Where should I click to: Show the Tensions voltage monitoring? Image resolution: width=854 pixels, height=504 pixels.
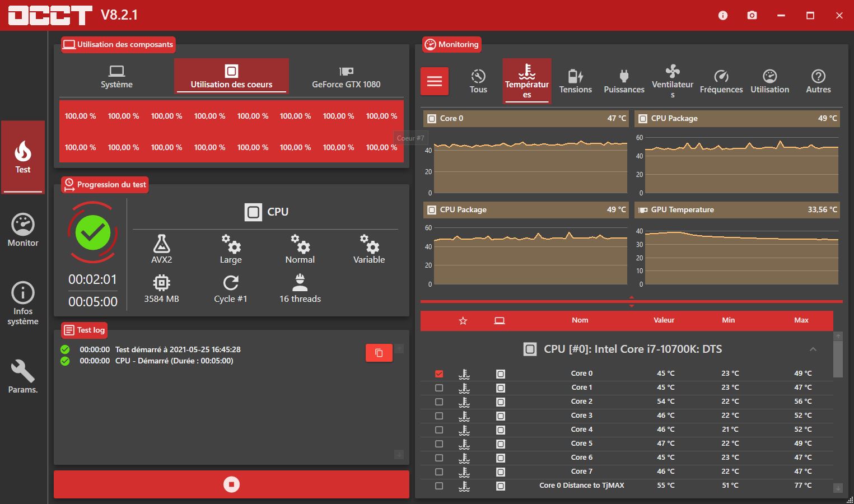pyautogui.click(x=575, y=81)
